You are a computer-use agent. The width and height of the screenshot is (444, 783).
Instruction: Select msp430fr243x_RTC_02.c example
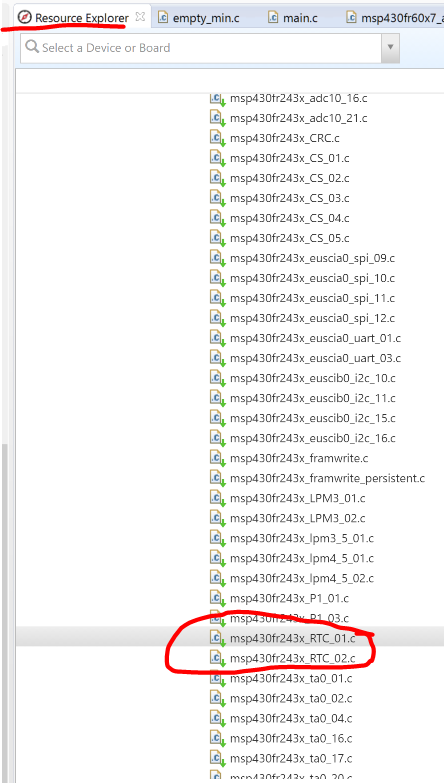coord(293,659)
